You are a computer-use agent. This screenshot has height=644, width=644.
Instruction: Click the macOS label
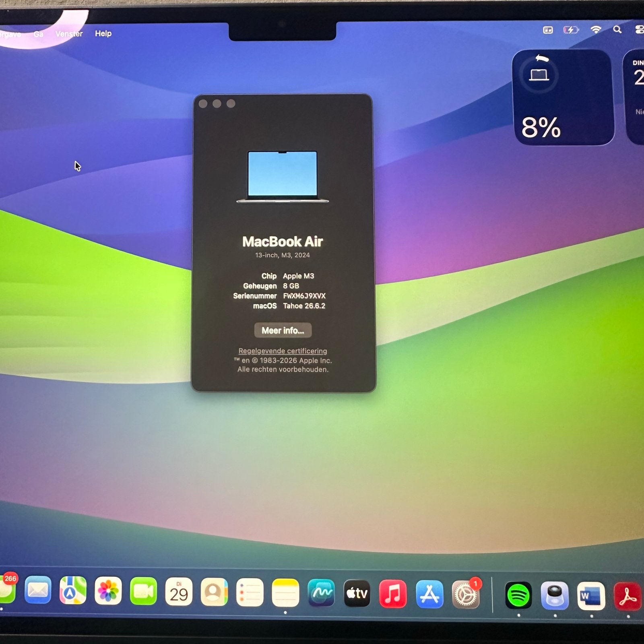click(x=265, y=306)
